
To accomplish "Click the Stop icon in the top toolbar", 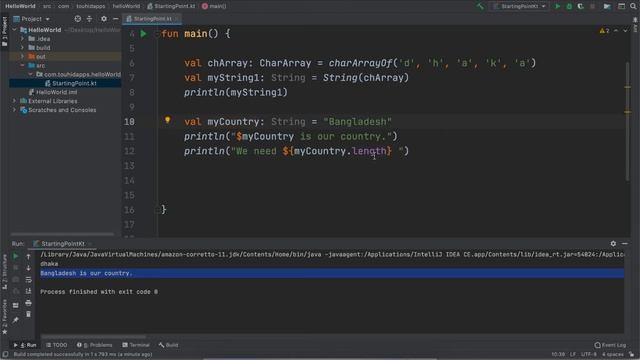I will (592, 6).
